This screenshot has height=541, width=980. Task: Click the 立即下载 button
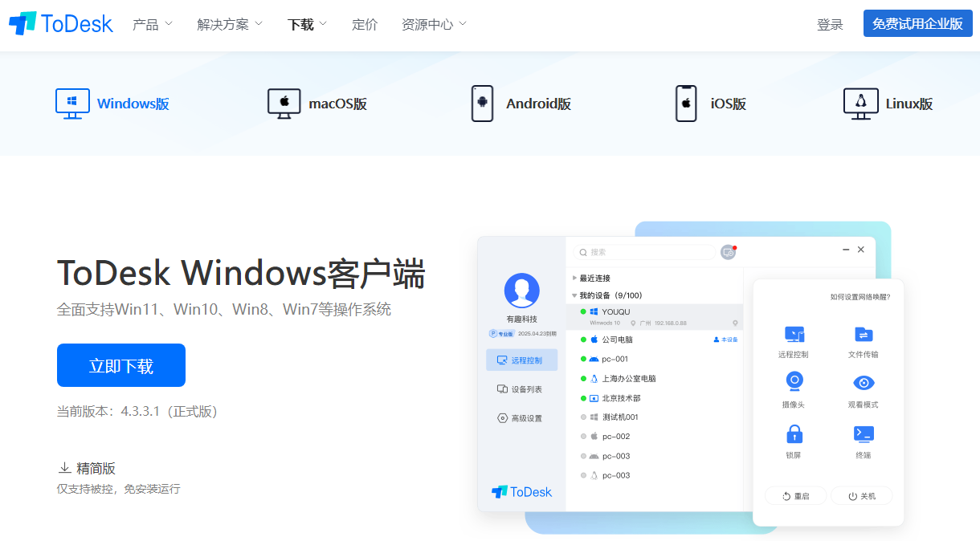121,365
